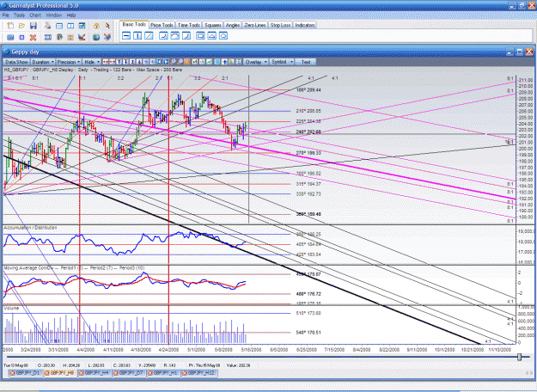Open the Hide dropdown
Screen dimensions: 537x392
(91, 62)
